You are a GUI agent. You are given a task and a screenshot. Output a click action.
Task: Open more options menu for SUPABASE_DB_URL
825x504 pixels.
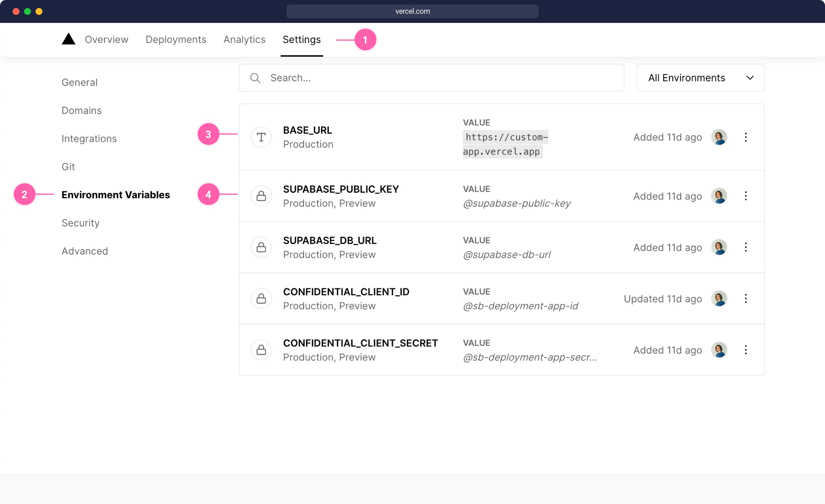coord(746,247)
